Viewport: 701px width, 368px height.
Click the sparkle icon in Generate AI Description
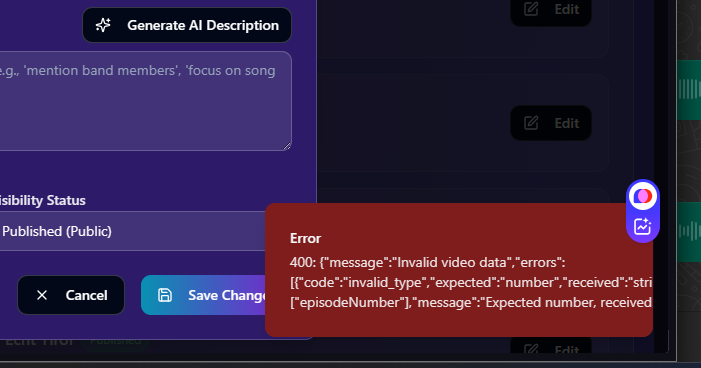click(103, 25)
